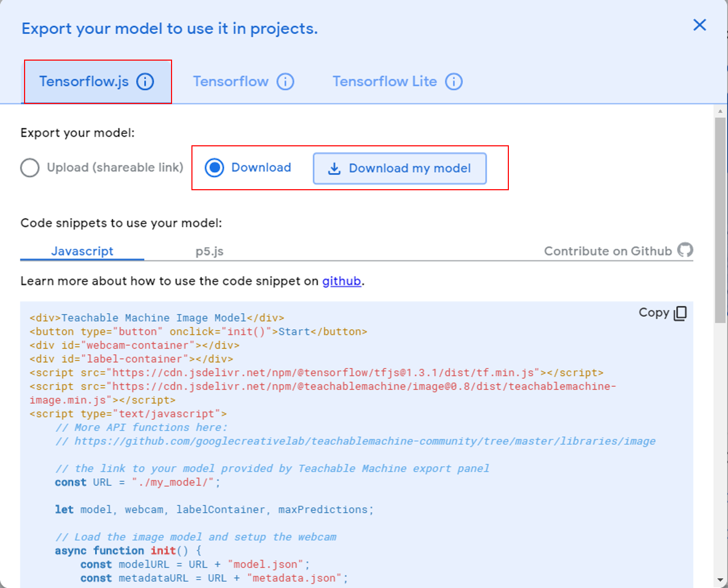Click the 'Teachable Machine Image Model' code line
This screenshot has height=588, width=728.
[157, 318]
